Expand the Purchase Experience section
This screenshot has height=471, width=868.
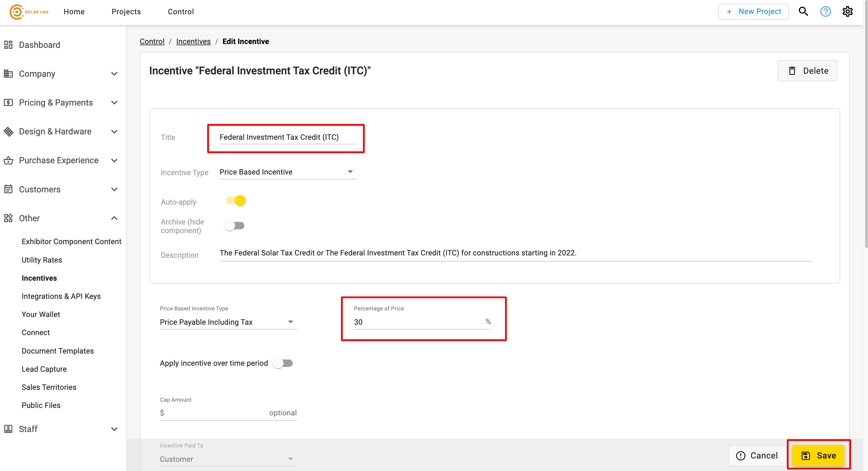pos(114,161)
